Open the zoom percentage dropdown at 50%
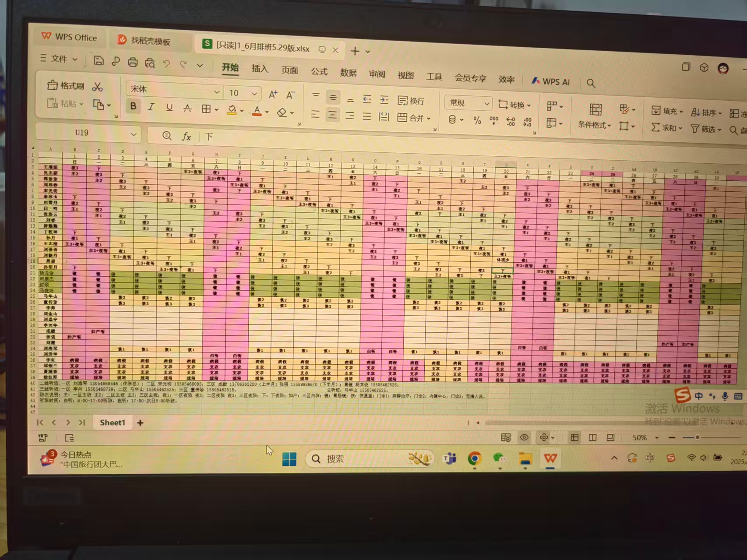The image size is (747, 560). point(656,437)
